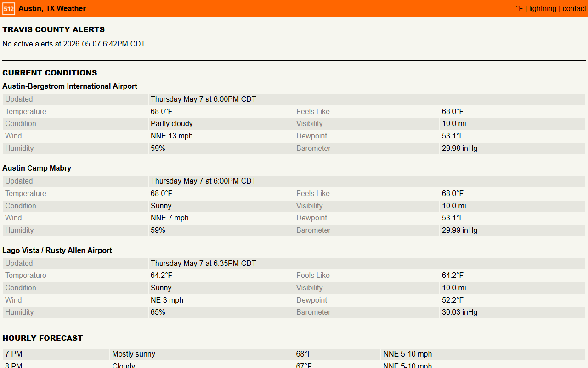Open the contact link

(x=574, y=8)
